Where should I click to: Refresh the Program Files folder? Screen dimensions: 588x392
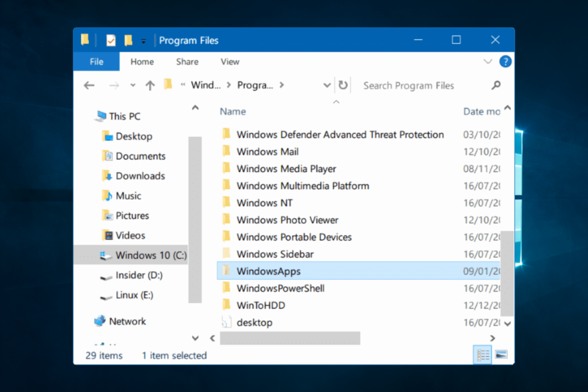coord(342,85)
